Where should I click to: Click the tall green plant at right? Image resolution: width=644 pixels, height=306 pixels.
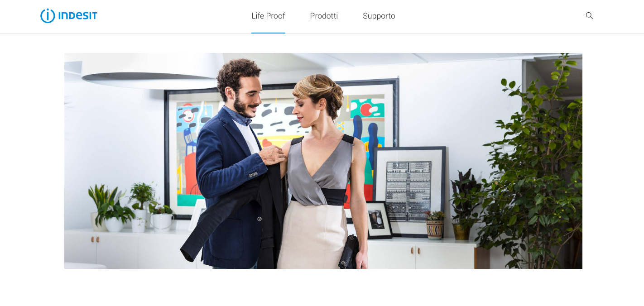(x=530, y=163)
